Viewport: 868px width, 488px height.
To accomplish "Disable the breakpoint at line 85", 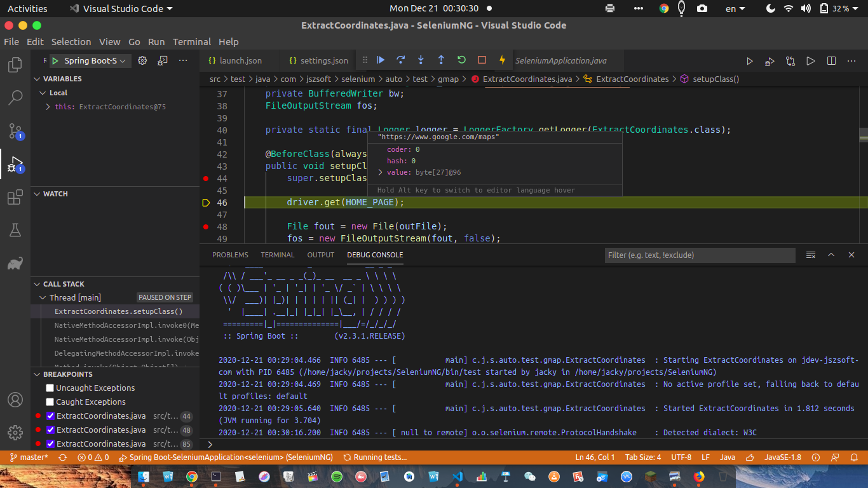I will [x=50, y=444].
